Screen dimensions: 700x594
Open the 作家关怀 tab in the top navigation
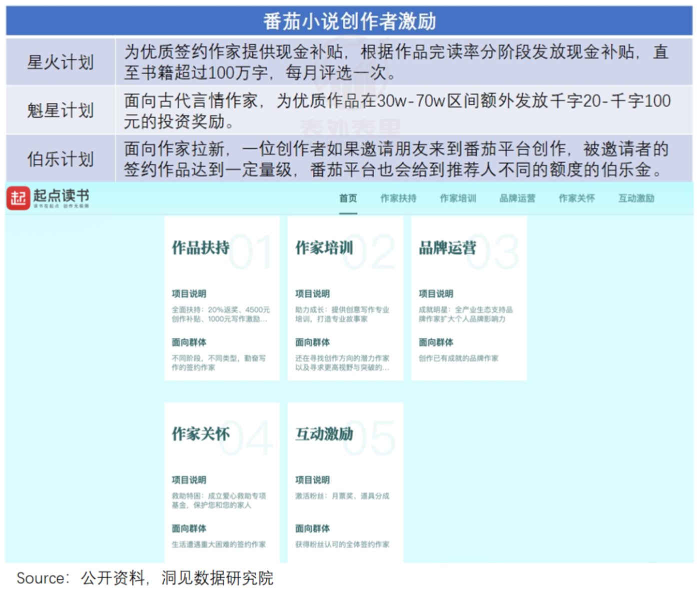point(577,198)
